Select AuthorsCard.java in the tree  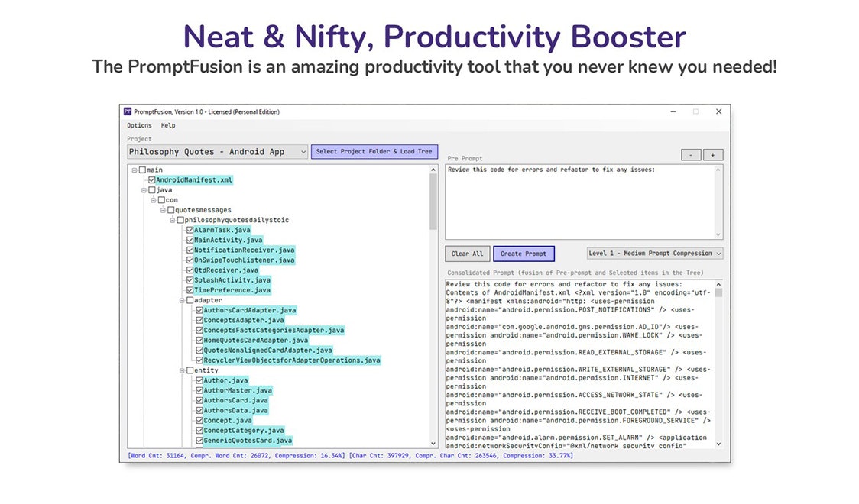[235, 401]
